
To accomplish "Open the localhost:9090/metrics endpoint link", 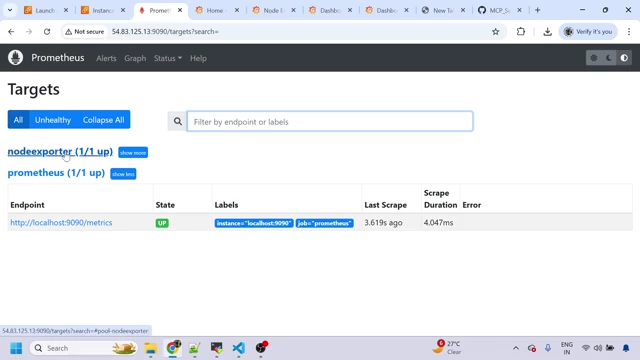I will click(61, 222).
